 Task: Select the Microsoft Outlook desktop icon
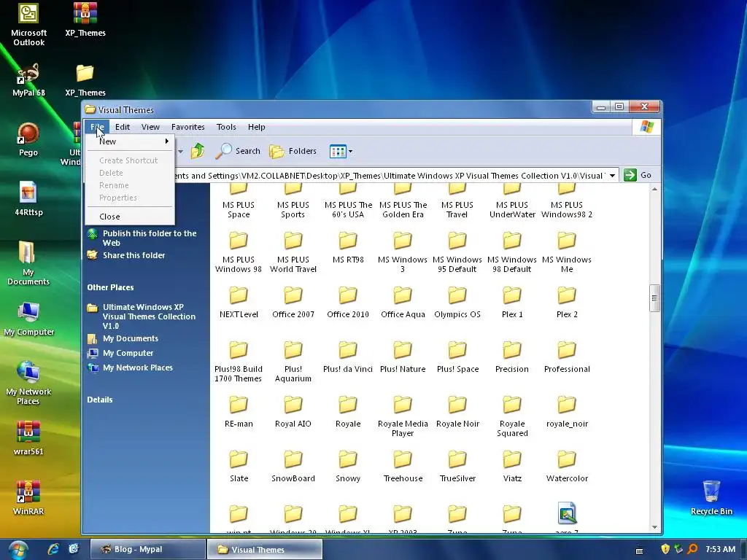(28, 25)
